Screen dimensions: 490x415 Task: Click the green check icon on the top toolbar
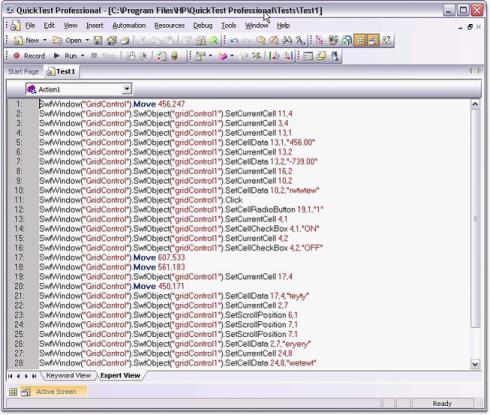coord(214,41)
